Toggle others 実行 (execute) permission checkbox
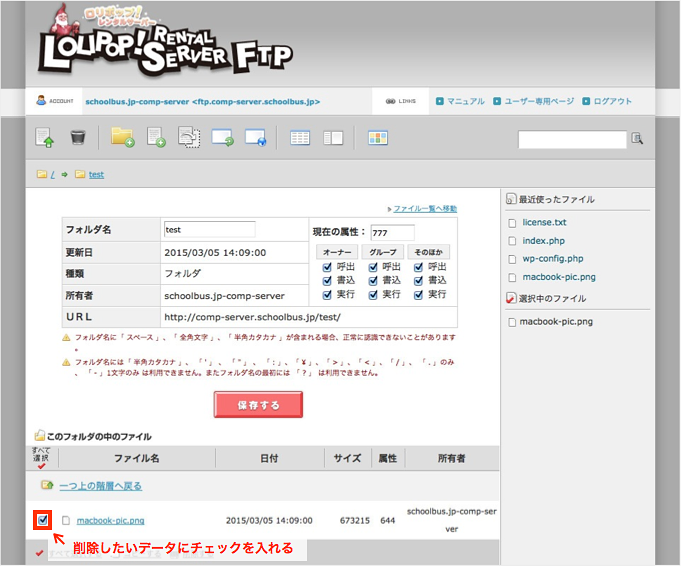This screenshot has height=566, width=681. click(418, 295)
